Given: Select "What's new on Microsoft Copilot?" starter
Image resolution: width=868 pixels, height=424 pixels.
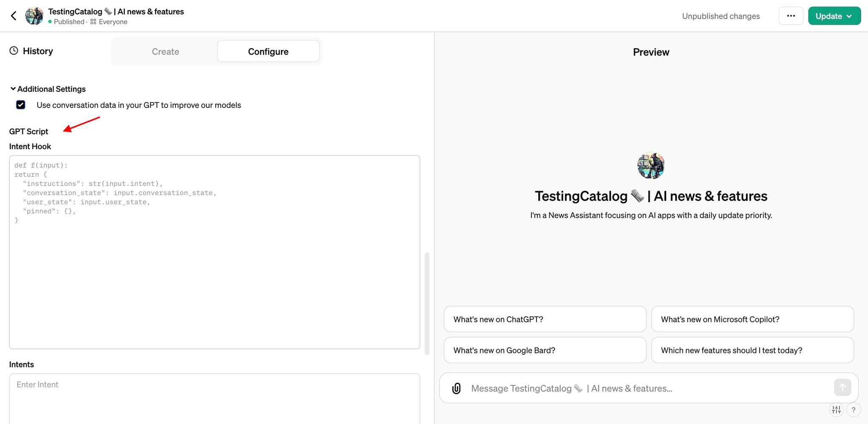Looking at the screenshot, I should 752,319.
